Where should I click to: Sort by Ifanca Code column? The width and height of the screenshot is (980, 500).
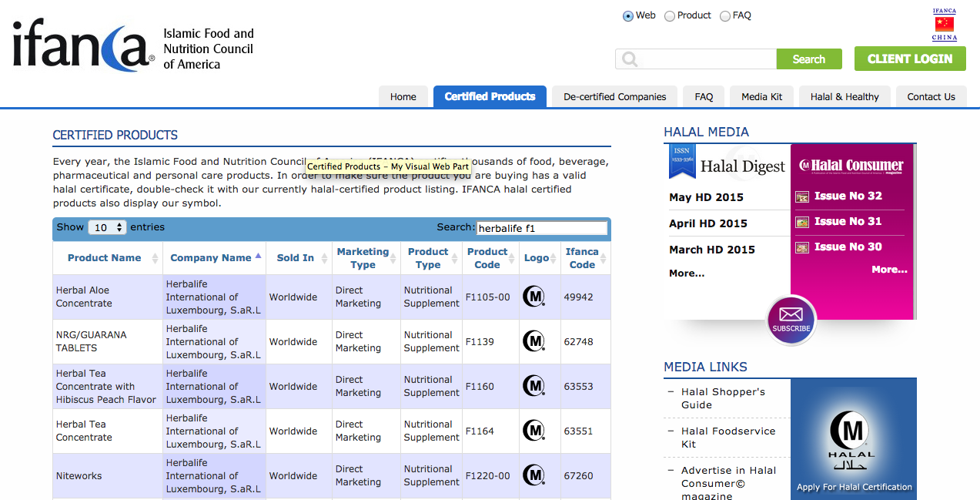(x=585, y=258)
